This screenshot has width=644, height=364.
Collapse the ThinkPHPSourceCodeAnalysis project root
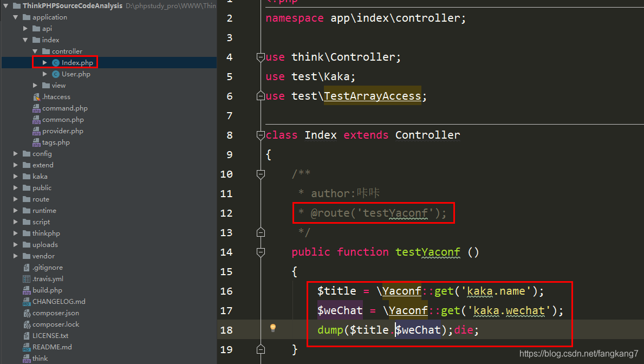pos(6,6)
